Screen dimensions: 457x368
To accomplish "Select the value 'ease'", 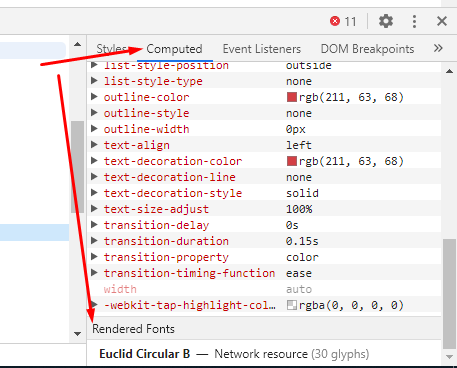I will pos(299,273).
